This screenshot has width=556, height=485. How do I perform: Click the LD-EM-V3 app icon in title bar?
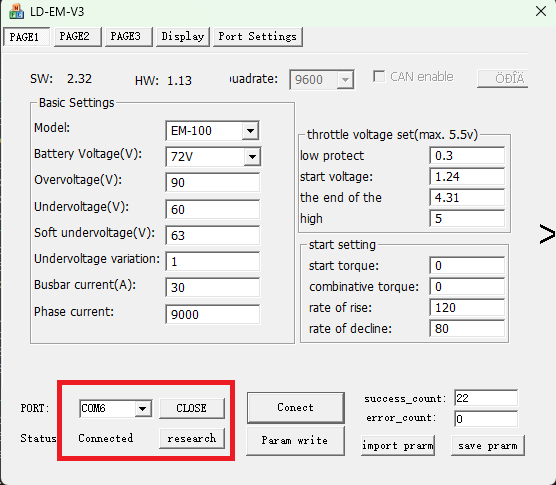coord(16,11)
